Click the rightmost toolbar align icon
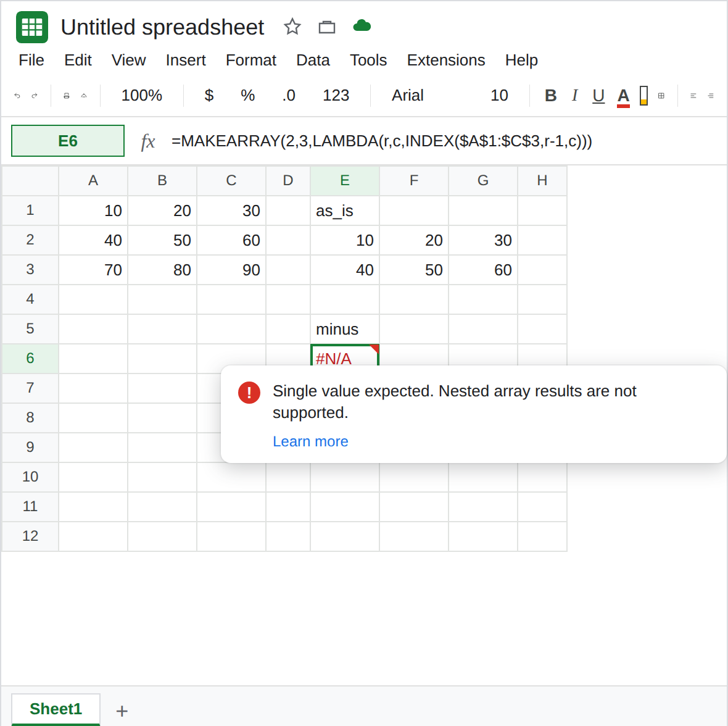The image size is (728, 726). point(711,96)
